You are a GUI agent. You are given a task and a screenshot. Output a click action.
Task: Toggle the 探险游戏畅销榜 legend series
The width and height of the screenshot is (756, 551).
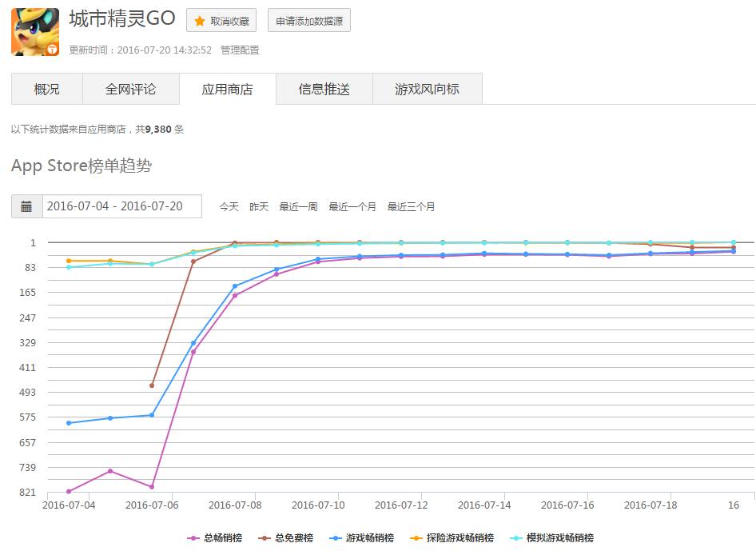(452, 538)
